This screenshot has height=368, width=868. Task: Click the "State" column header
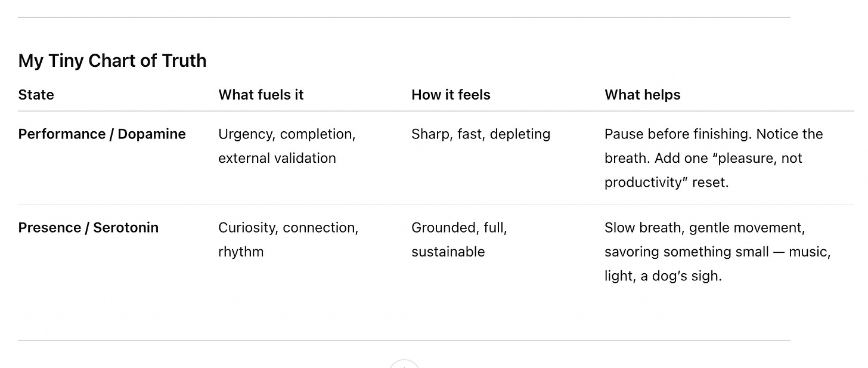36,95
